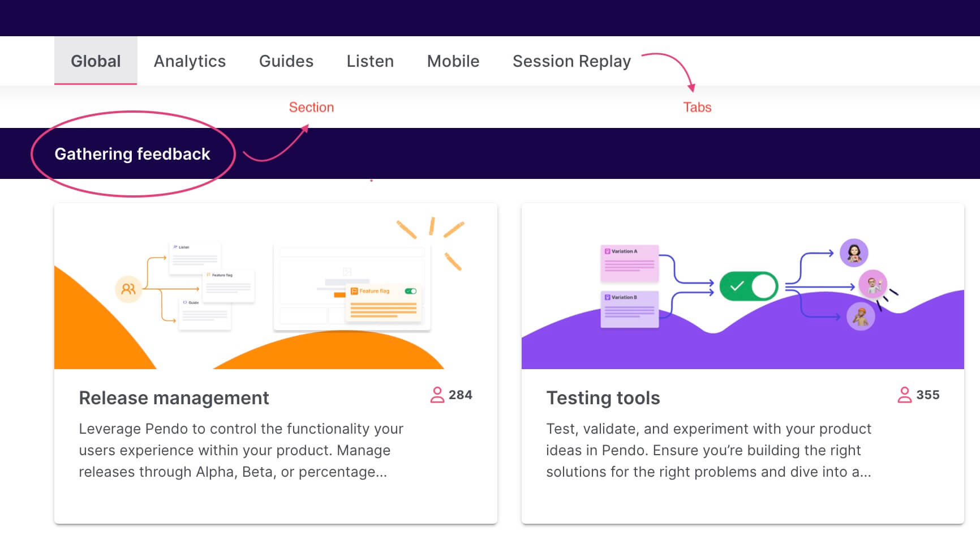
Task: Click the Release management description text
Action: pos(241,450)
